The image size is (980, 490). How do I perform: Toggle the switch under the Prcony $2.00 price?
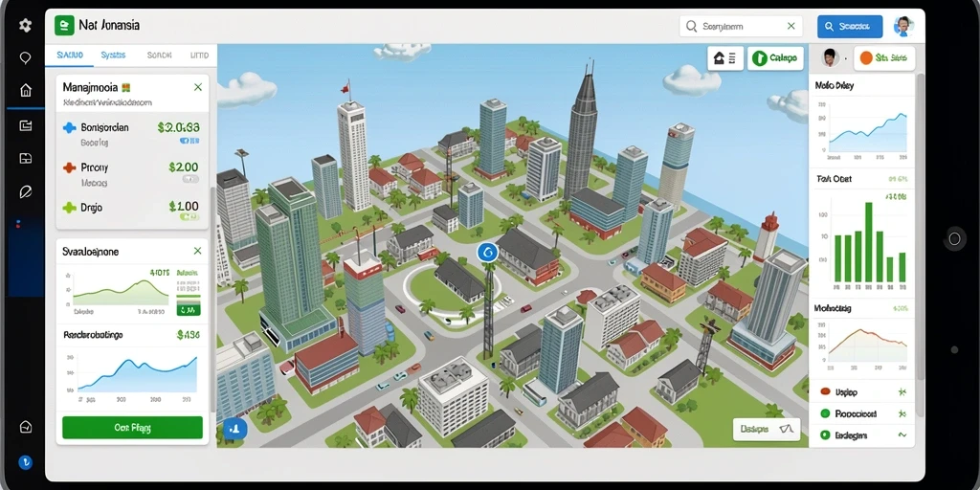pos(190,179)
